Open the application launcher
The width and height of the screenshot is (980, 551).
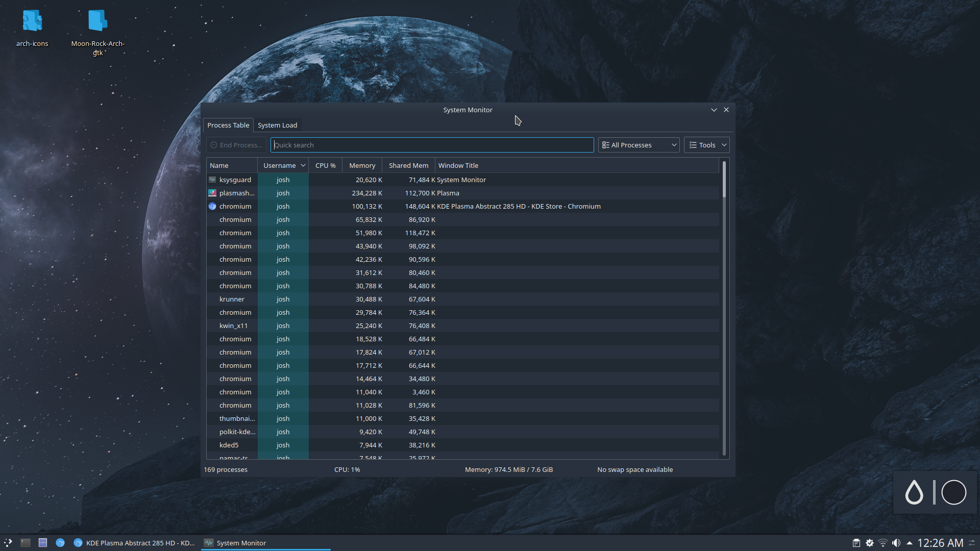[8, 543]
